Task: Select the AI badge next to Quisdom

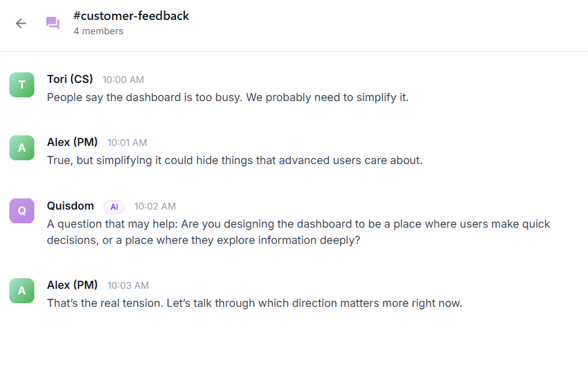Action: coord(114,206)
